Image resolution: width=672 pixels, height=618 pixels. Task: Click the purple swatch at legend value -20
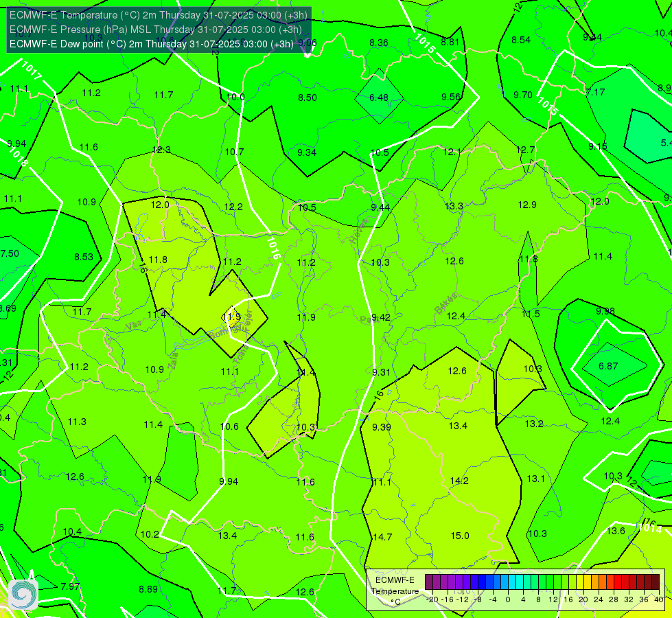tap(429, 582)
